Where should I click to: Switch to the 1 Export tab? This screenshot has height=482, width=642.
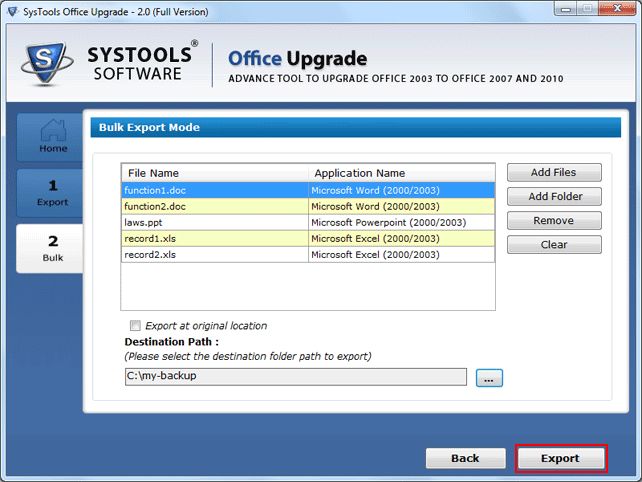pyautogui.click(x=50, y=193)
